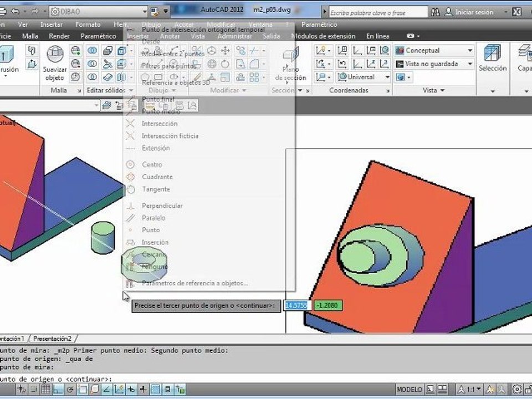
Task: Click the blue dynamic input value 14.5755
Action: click(296, 305)
